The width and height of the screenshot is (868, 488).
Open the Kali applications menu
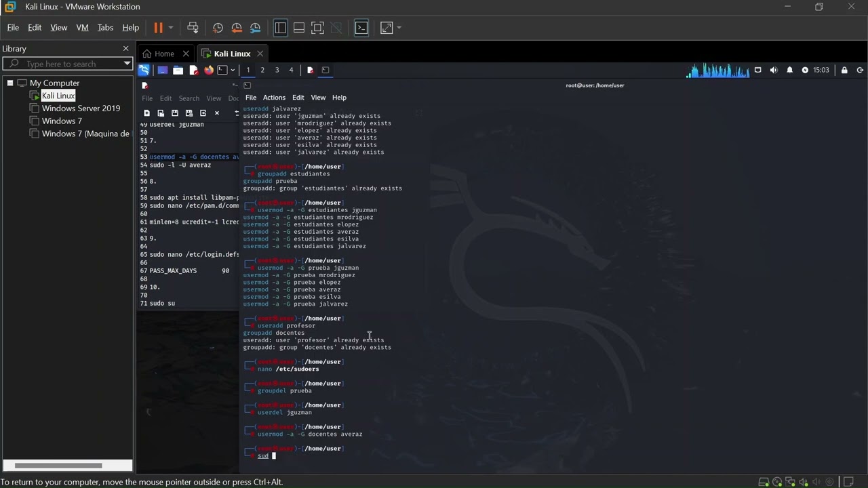point(144,70)
